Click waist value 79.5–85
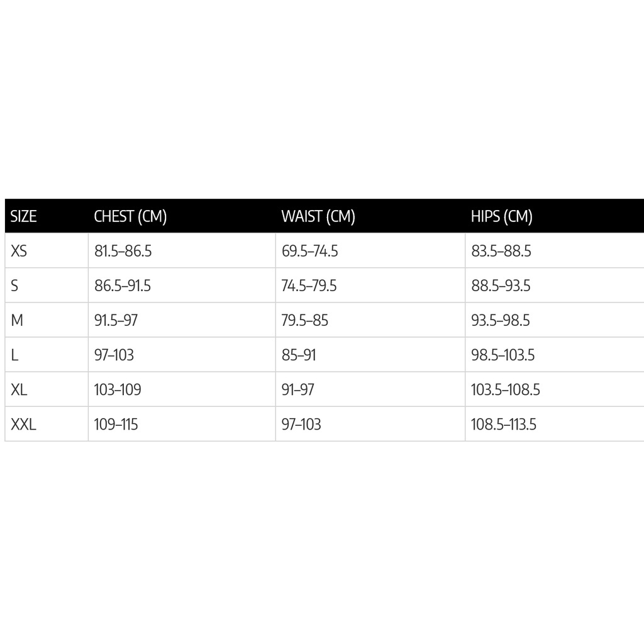644x644 pixels. click(305, 320)
